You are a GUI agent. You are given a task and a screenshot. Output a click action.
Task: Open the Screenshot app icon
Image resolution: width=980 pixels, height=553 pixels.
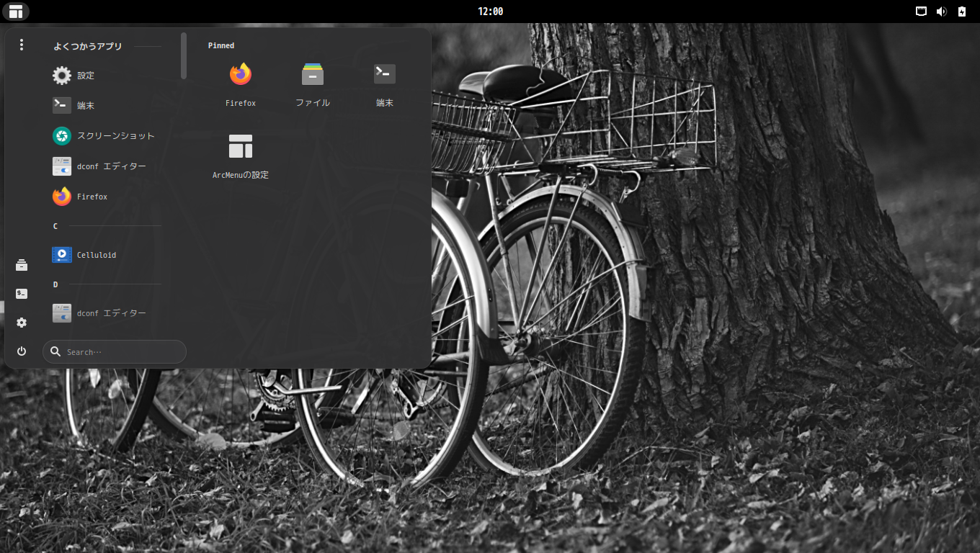tap(62, 136)
